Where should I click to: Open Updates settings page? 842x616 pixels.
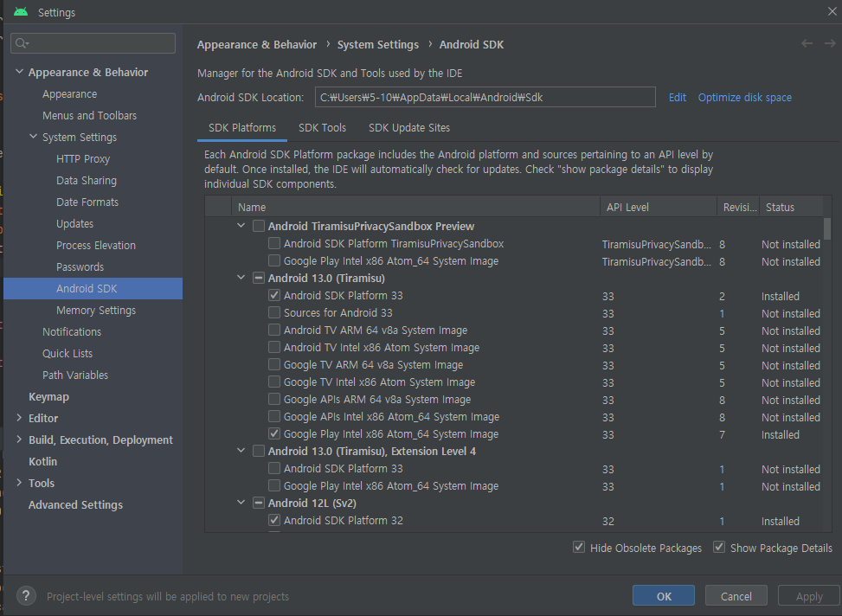point(74,223)
